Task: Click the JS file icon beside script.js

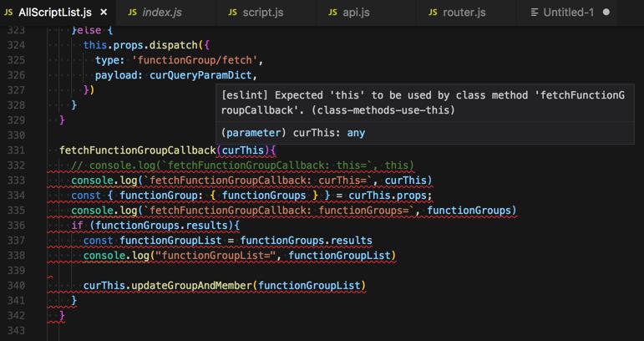Action: coord(233,13)
